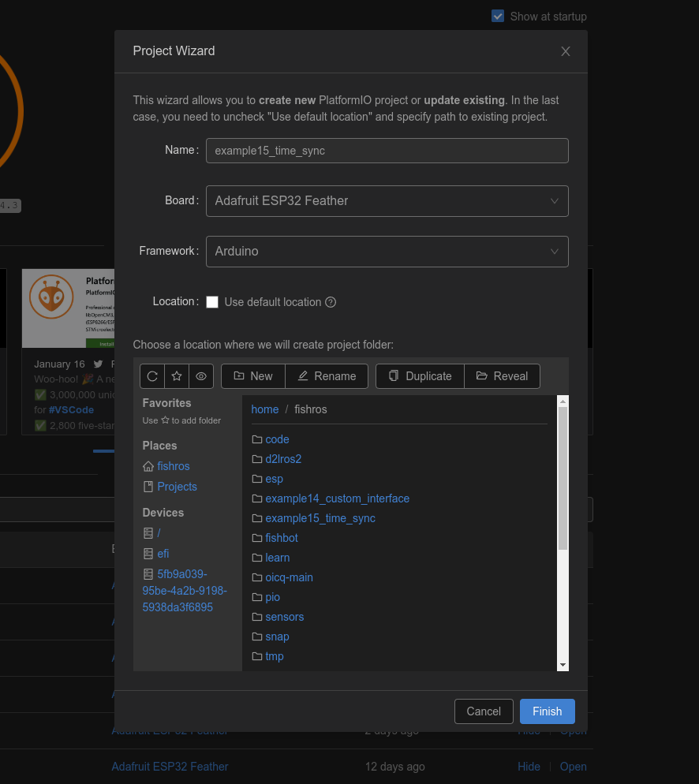The height and width of the screenshot is (784, 699).
Task: Expand the Framework dropdown showing Arduino
Action: 387,252
